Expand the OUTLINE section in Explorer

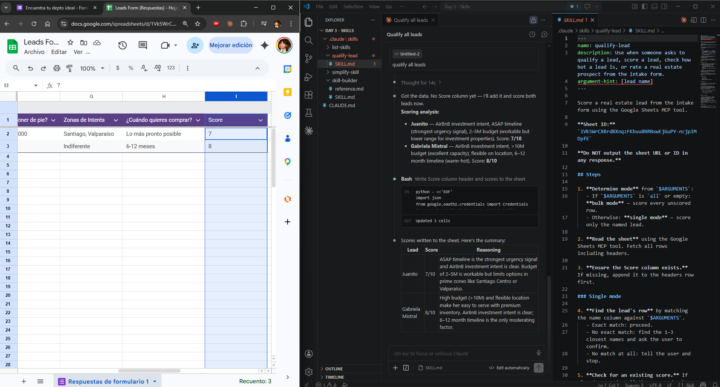coord(334,369)
